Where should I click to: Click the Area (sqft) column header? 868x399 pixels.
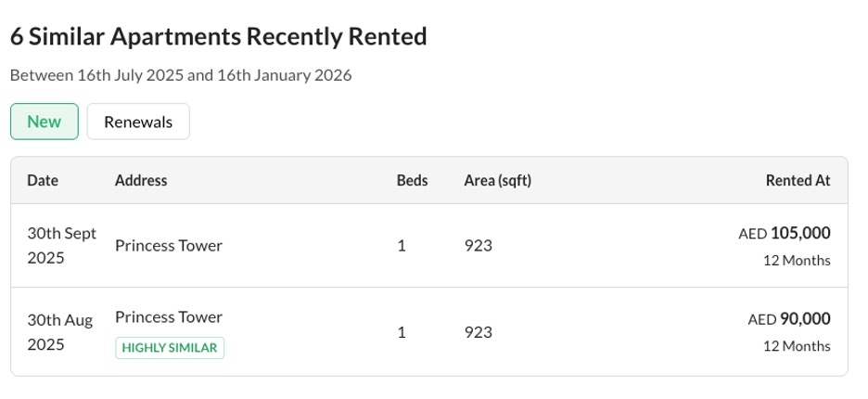point(498,180)
